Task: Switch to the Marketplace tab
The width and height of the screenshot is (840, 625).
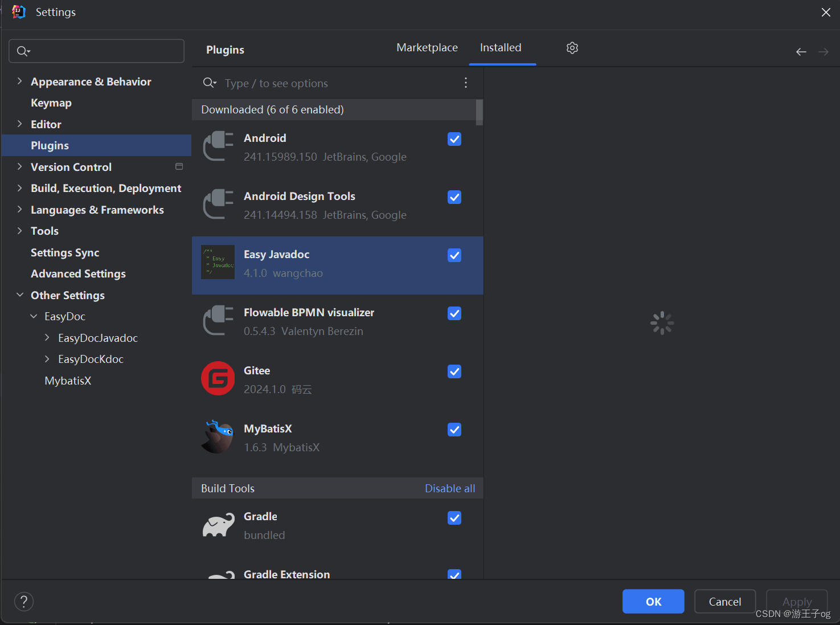Action: coord(427,48)
